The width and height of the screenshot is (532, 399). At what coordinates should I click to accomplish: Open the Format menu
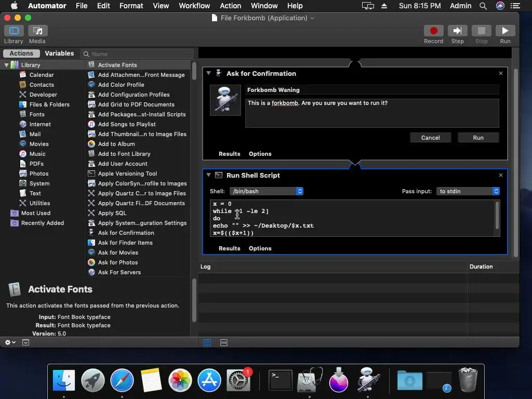[x=131, y=6]
